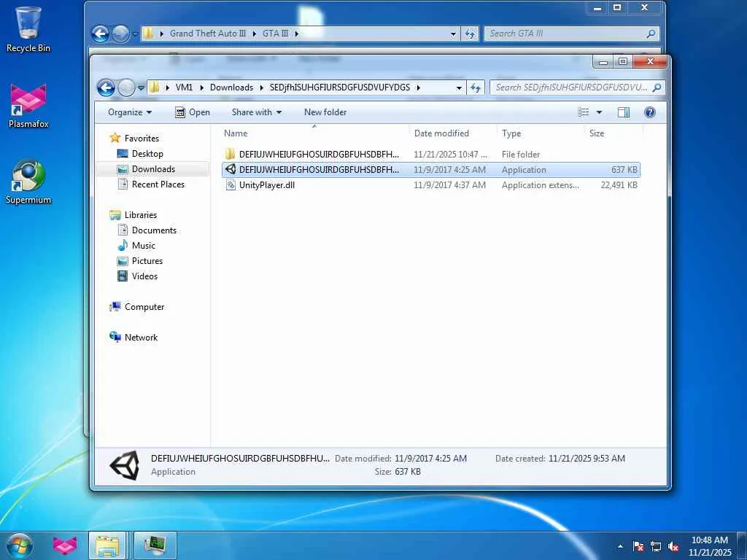The height and width of the screenshot is (560, 747).
Task: Sort by the Size column header
Action: [613, 133]
